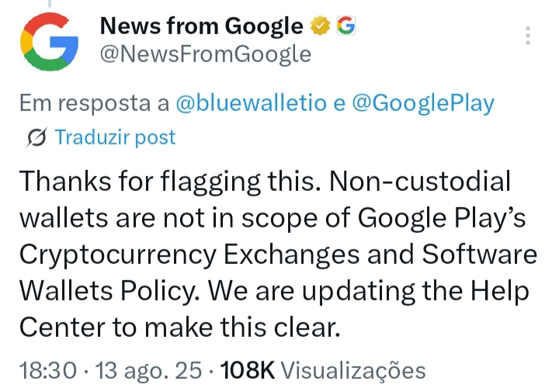The height and width of the screenshot is (392, 559).
Task: Open the three-dot more options menu
Action: tap(528, 36)
